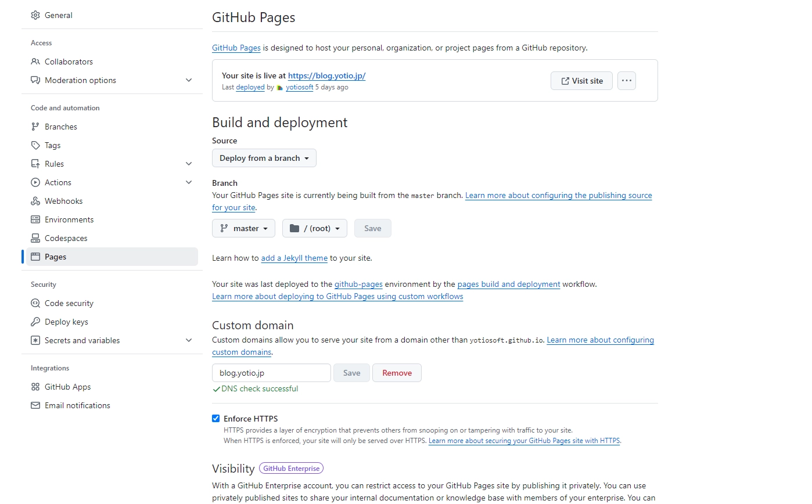Click the Tags tag icon
This screenshot has width=812, height=504.
pyautogui.click(x=35, y=145)
